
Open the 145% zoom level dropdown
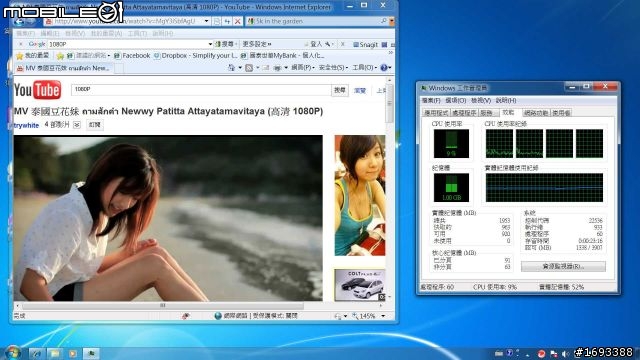(x=383, y=316)
